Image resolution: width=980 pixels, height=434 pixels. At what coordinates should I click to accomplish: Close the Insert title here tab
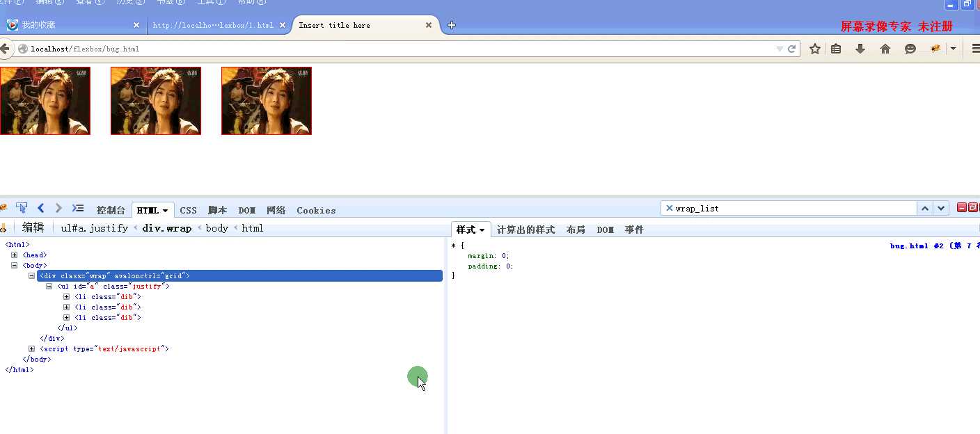(x=429, y=25)
